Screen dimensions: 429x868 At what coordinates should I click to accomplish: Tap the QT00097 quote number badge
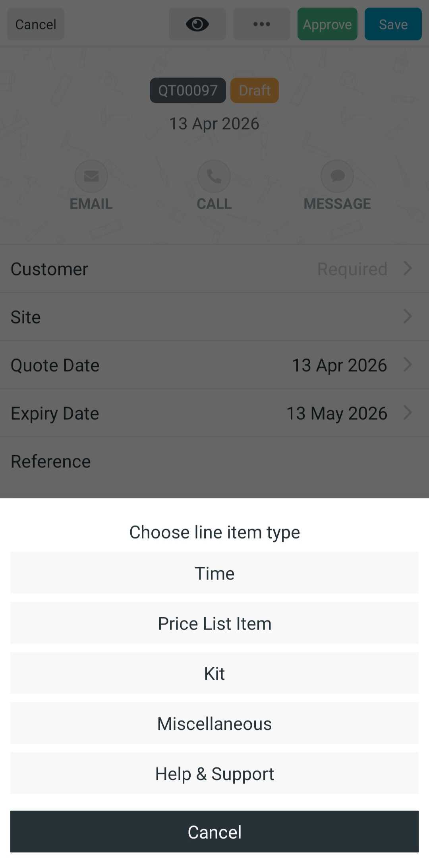[188, 91]
